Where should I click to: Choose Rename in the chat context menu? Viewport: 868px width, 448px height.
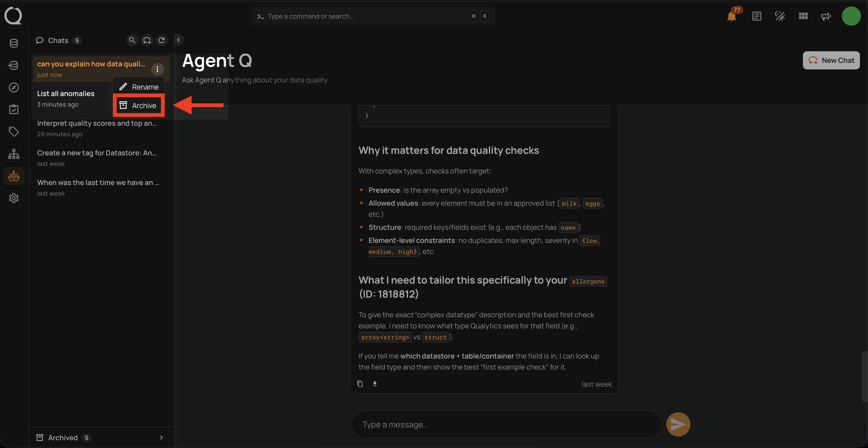[139, 87]
